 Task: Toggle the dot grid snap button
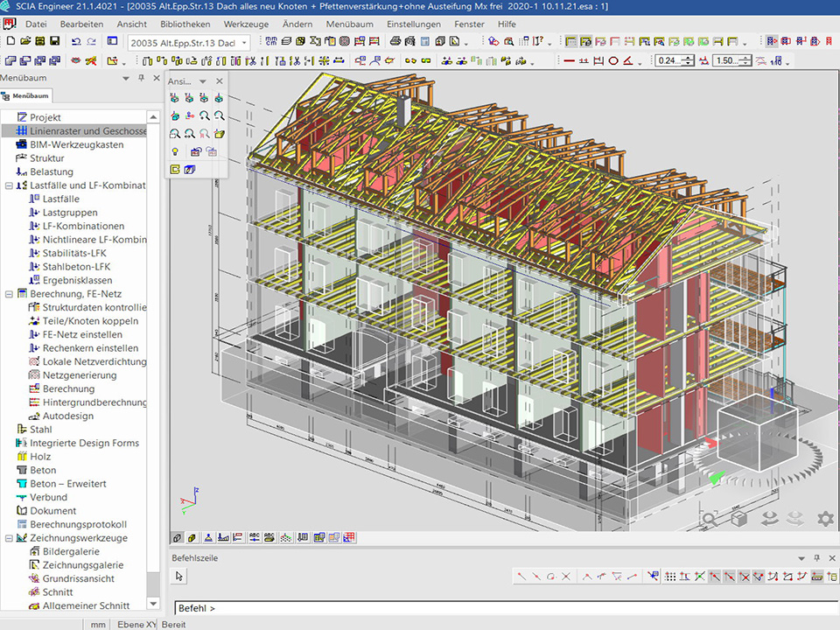[670, 576]
